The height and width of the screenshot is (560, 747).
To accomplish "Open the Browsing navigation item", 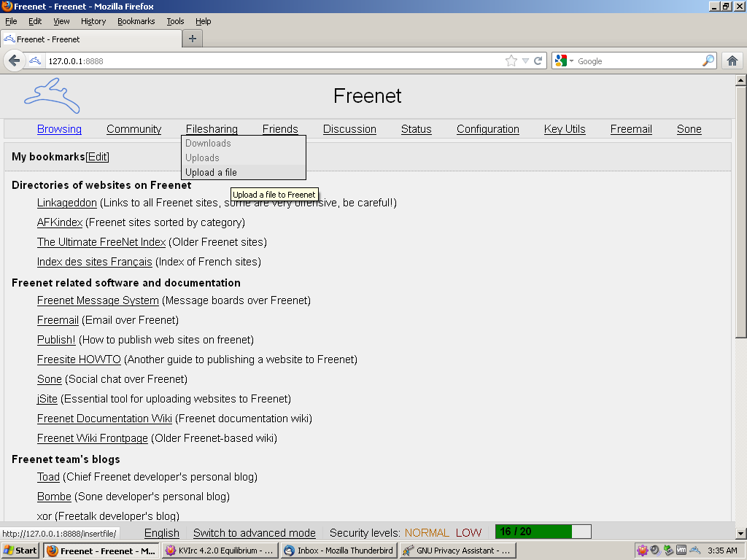I will [x=59, y=129].
